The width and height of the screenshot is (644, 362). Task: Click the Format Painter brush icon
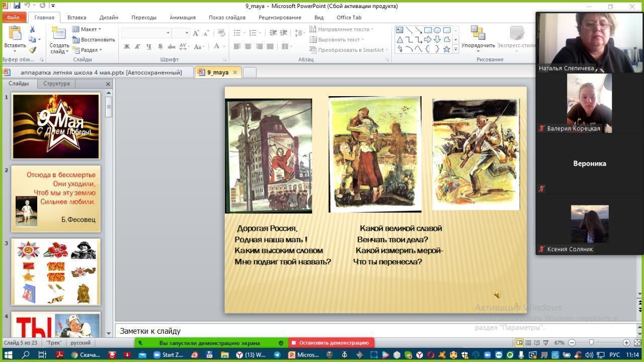pos(32,50)
